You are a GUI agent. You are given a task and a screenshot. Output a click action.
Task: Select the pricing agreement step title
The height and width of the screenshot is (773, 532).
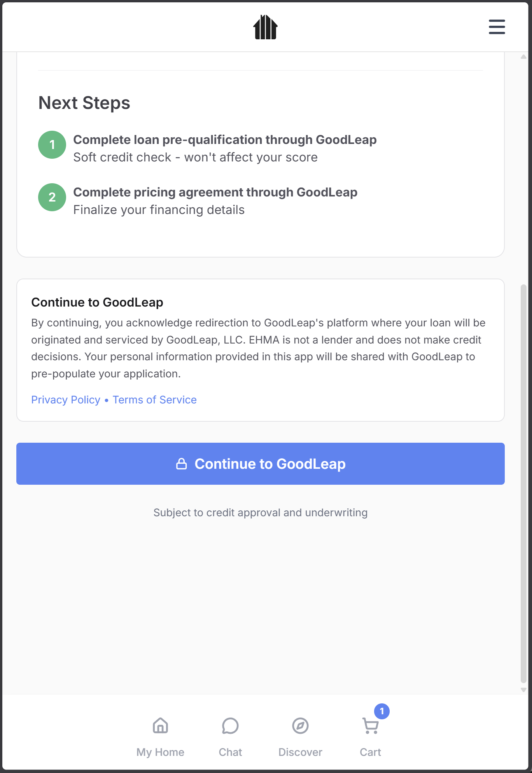[215, 192]
